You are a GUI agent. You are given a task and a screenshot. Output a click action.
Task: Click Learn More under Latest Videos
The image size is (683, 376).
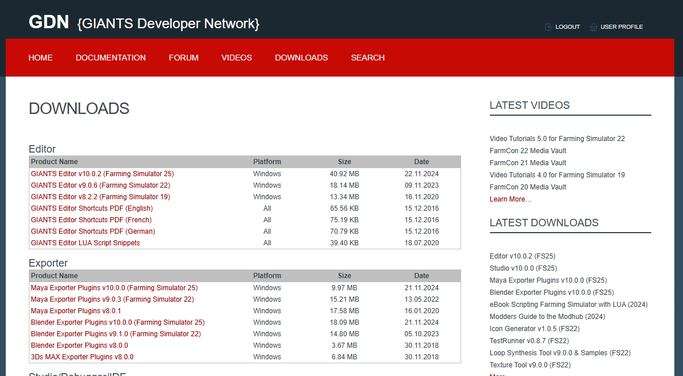pyautogui.click(x=511, y=199)
